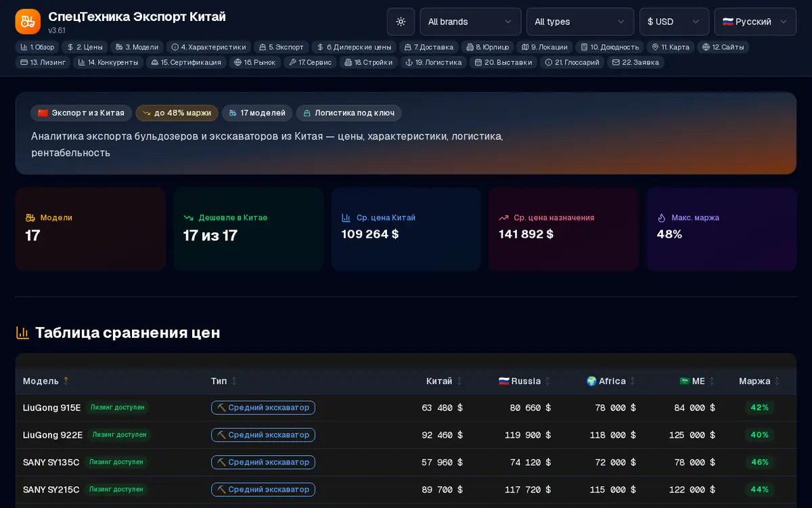Image resolution: width=812 pixels, height=508 pixels.
Task: Open 15. Сертификация section
Action: [x=186, y=62]
